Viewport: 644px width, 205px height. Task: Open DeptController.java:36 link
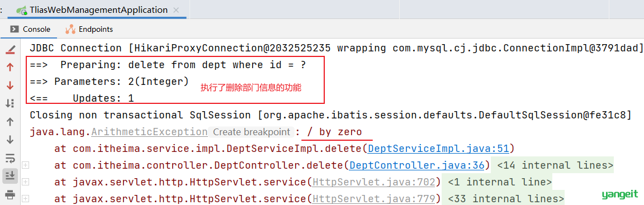416,165
